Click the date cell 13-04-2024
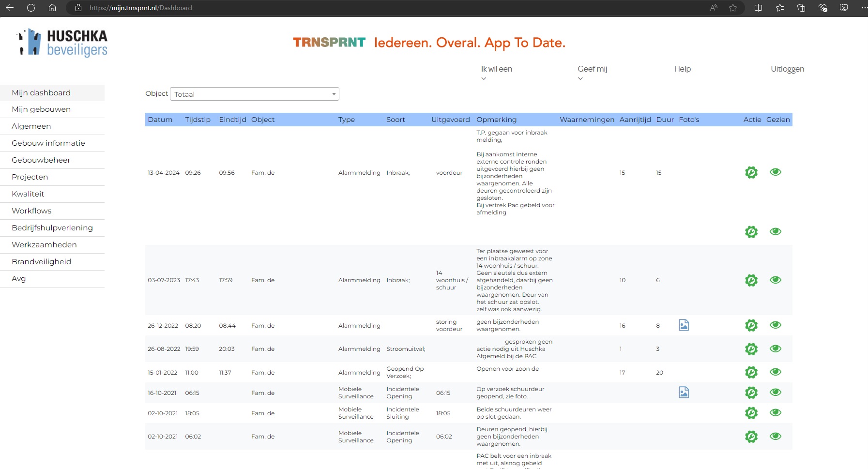 pyautogui.click(x=164, y=173)
